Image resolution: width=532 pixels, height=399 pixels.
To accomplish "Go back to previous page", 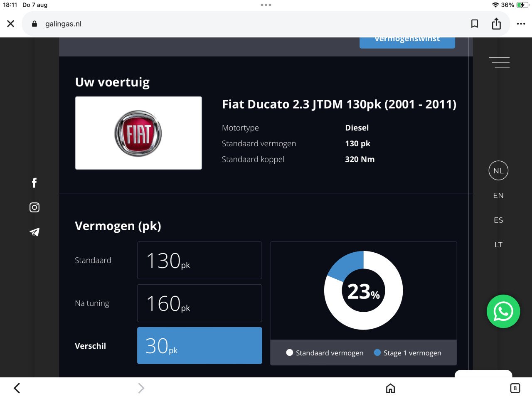I will pos(17,388).
